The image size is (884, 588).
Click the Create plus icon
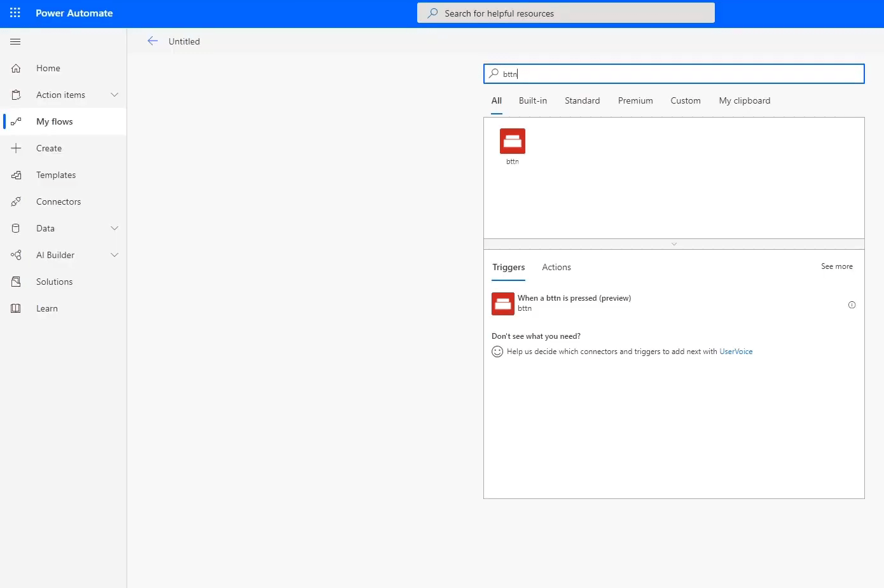point(16,148)
